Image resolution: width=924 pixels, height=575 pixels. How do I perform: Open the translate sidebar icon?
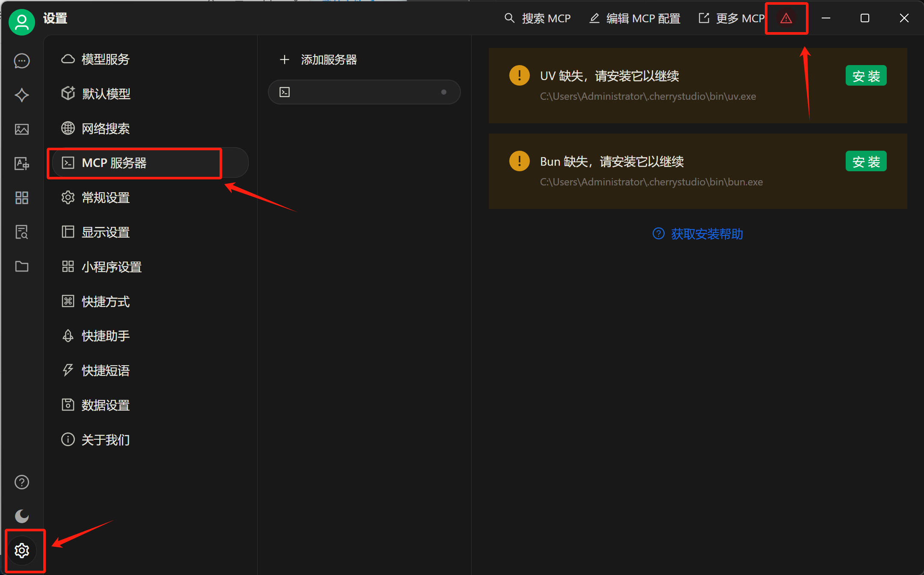click(x=22, y=164)
